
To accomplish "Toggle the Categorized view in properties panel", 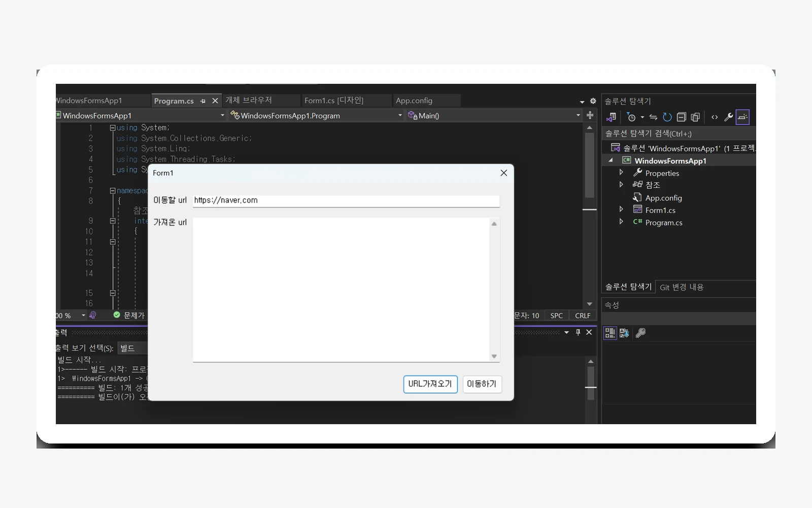I will click(x=610, y=333).
